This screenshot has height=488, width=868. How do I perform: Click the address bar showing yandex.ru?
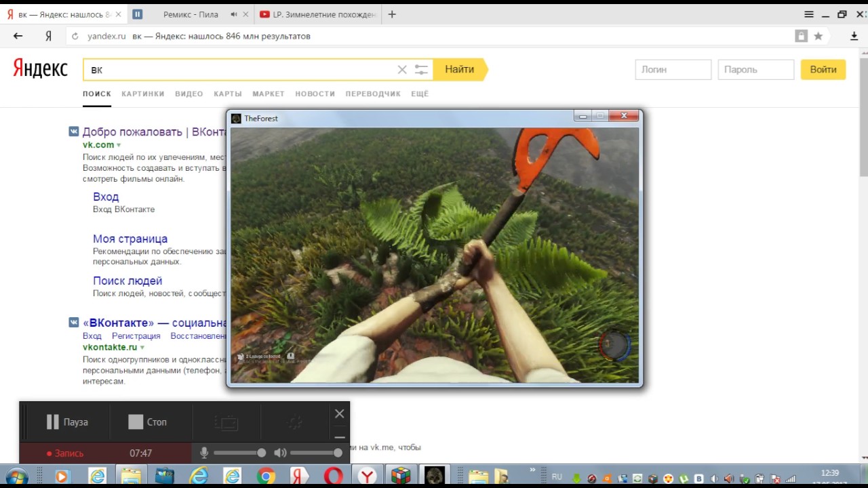click(427, 36)
